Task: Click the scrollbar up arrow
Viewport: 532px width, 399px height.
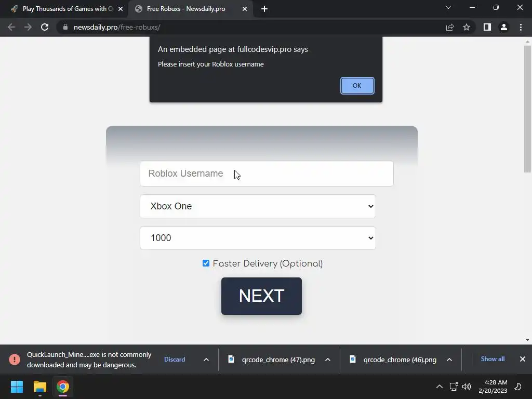Action: pos(527,42)
